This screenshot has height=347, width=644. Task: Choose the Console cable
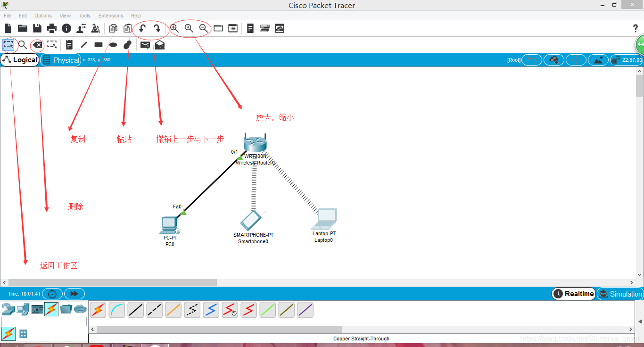coord(117,310)
